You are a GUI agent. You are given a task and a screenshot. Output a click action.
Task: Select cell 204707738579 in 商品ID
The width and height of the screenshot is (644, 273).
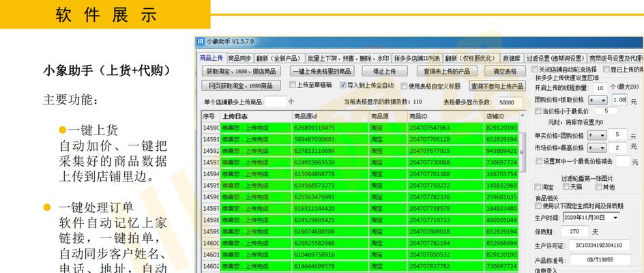click(445, 208)
